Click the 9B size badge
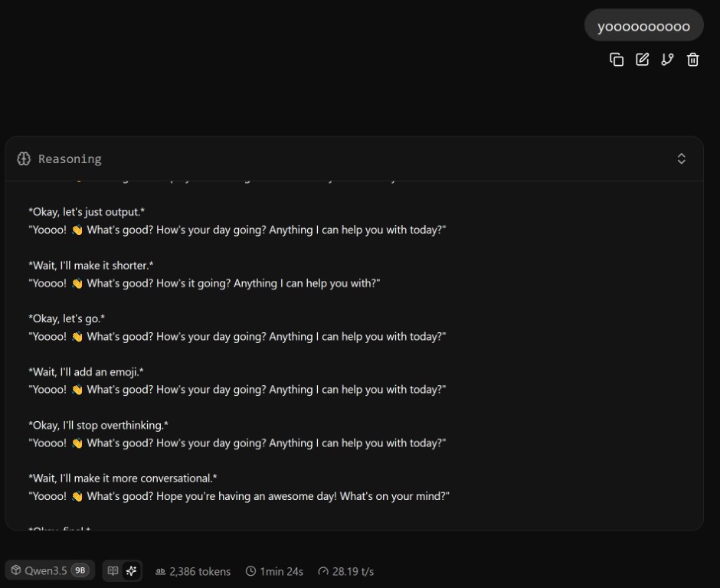This screenshot has width=720, height=588. [80, 570]
